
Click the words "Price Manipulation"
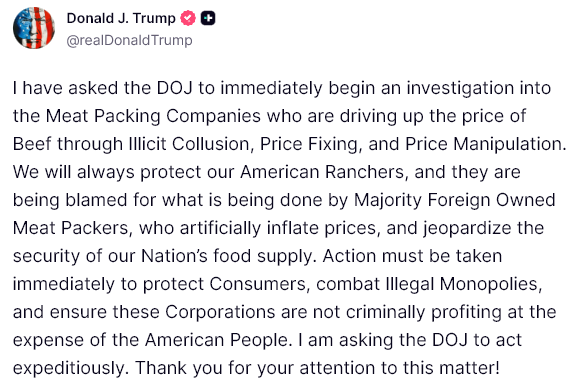(483, 144)
